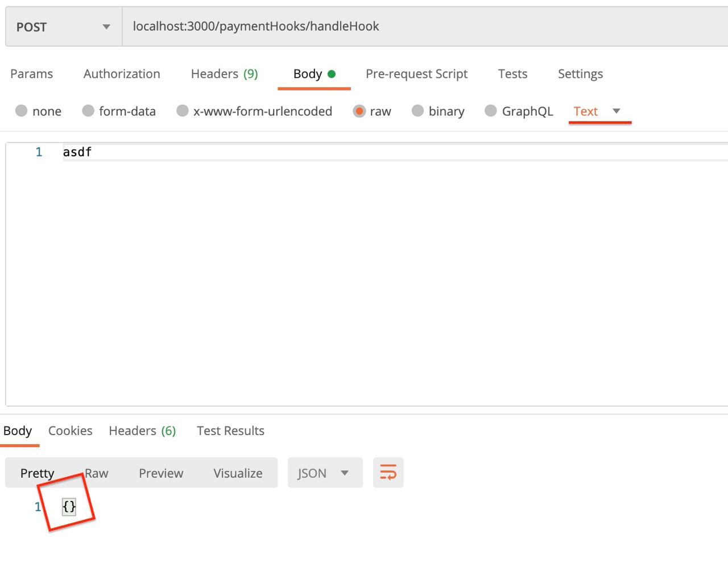
Task: Open the Authorization tab
Action: pyautogui.click(x=122, y=74)
